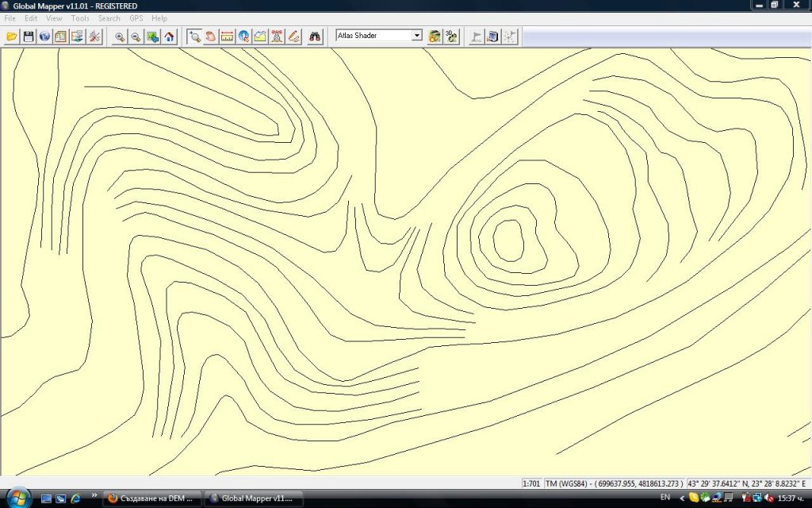Expand the Quick Launch overflow chevron
Image resolution: width=812 pixels, height=508 pixels.
pyautogui.click(x=95, y=495)
